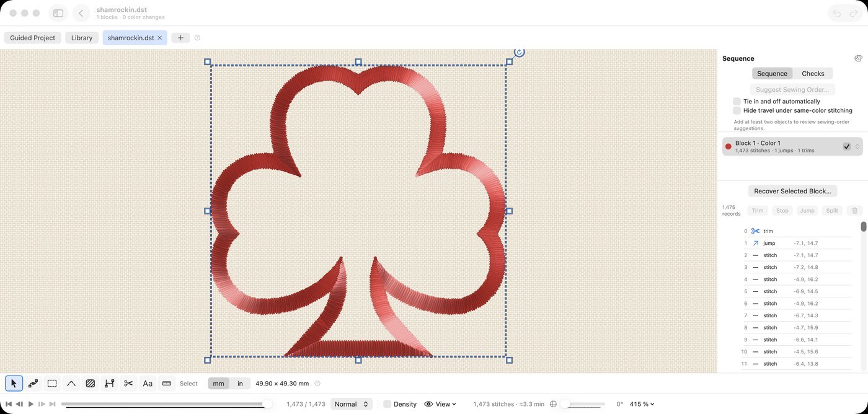
Task: Jump to the last stitch
Action: [53, 404]
